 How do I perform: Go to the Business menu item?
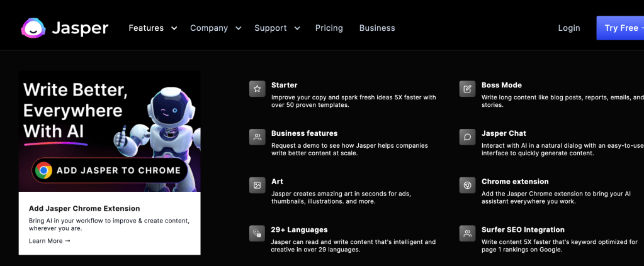(377, 28)
